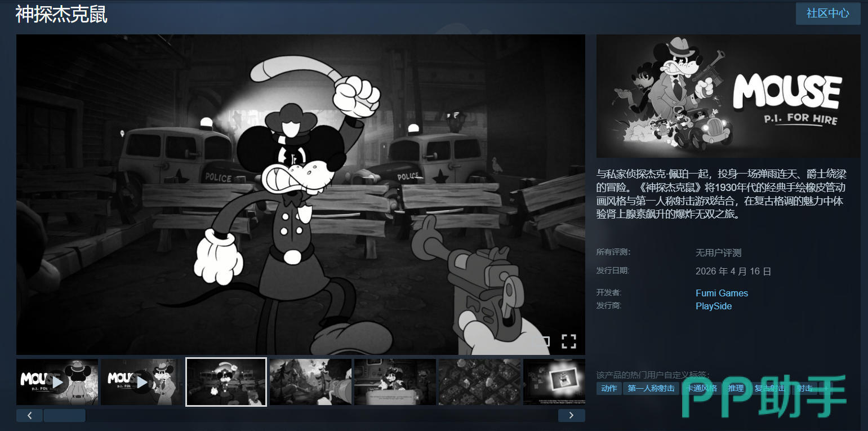Play the first MOUSE trailer thumbnail
Viewport: 868px width, 431px height.
[x=57, y=382]
